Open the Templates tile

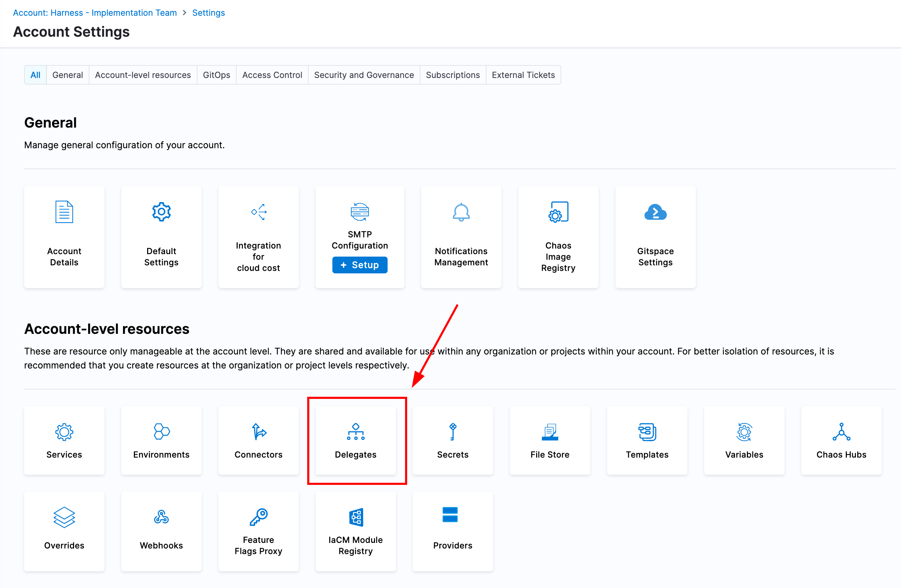[x=647, y=440]
